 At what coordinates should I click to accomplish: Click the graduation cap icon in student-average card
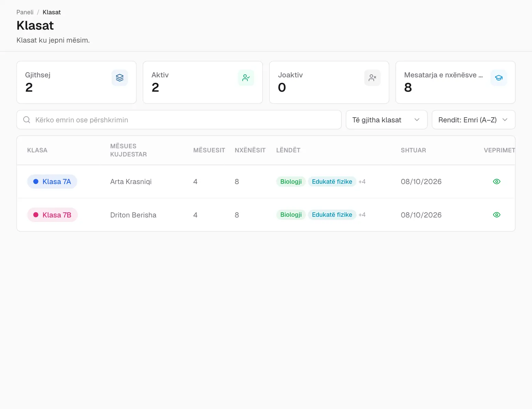(x=499, y=78)
